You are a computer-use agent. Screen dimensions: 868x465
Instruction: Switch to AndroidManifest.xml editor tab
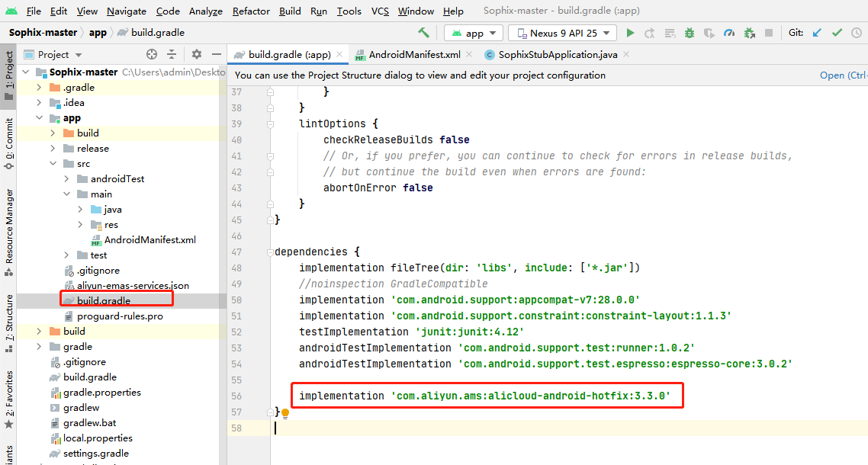pyautogui.click(x=415, y=54)
